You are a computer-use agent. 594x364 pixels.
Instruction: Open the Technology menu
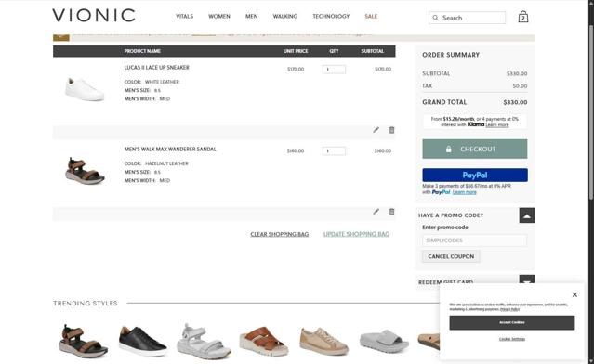[331, 17]
